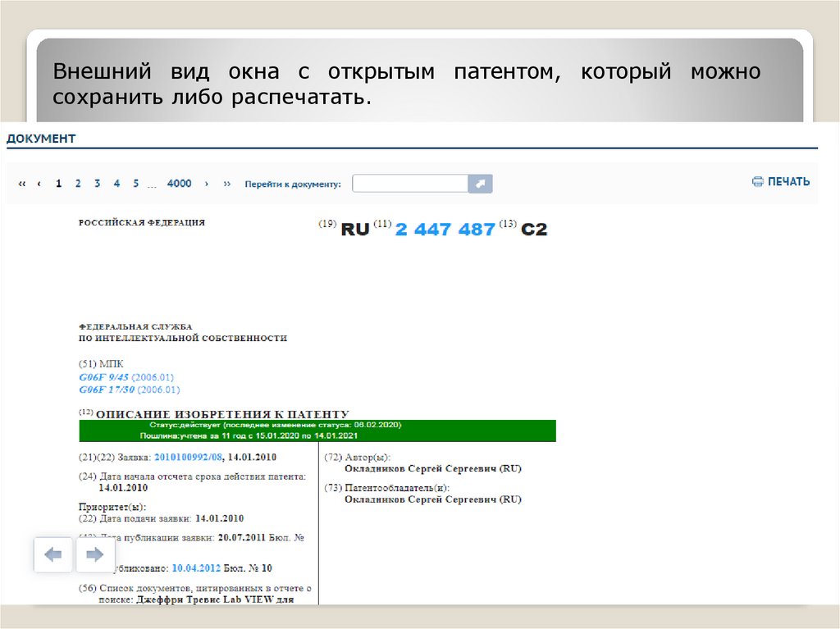Focus the 'Перейти к документу' input field
This screenshot has width=840, height=629.
coord(410,183)
